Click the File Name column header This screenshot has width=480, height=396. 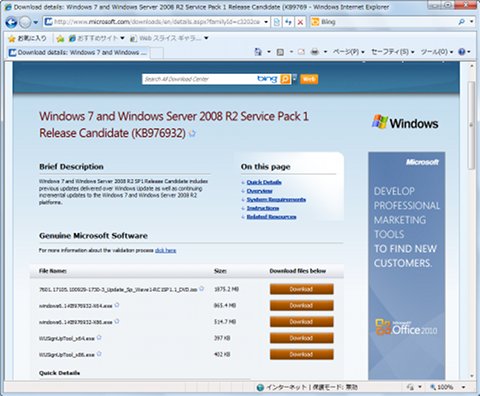click(x=53, y=271)
